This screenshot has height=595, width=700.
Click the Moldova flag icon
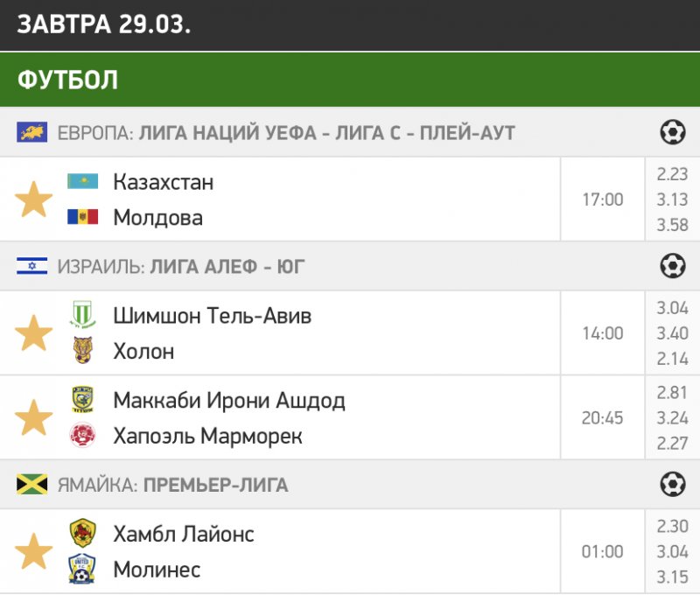pyautogui.click(x=83, y=217)
